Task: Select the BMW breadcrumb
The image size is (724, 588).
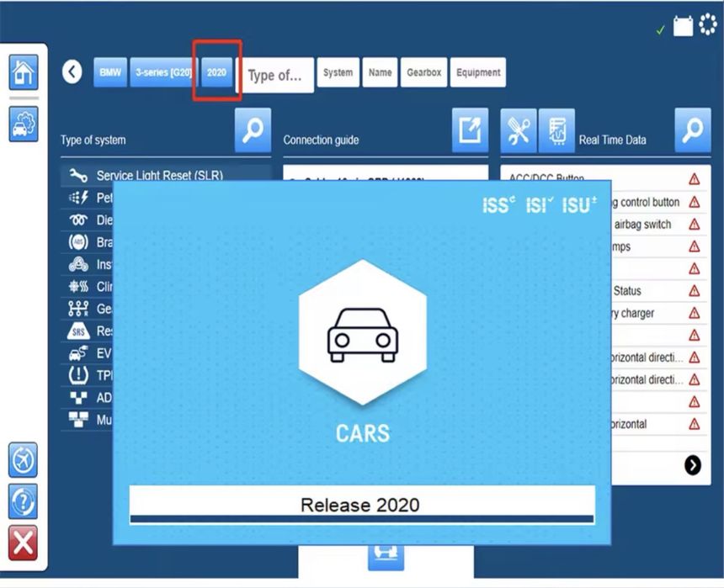Action: point(110,72)
